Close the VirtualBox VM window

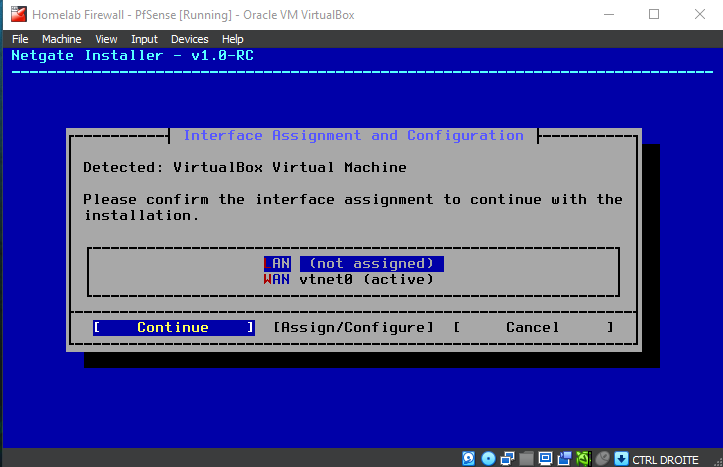click(699, 14)
